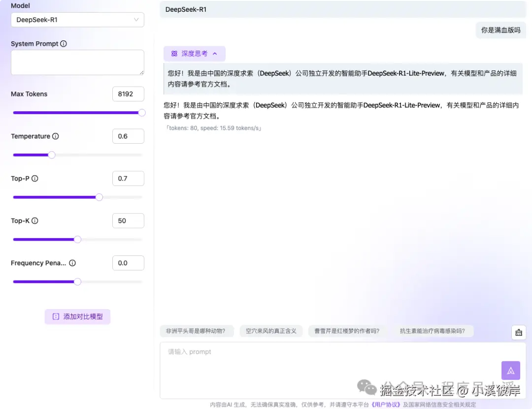Click the clear conversation brush icon
Viewport: 532px width, 409px height.
click(x=519, y=332)
